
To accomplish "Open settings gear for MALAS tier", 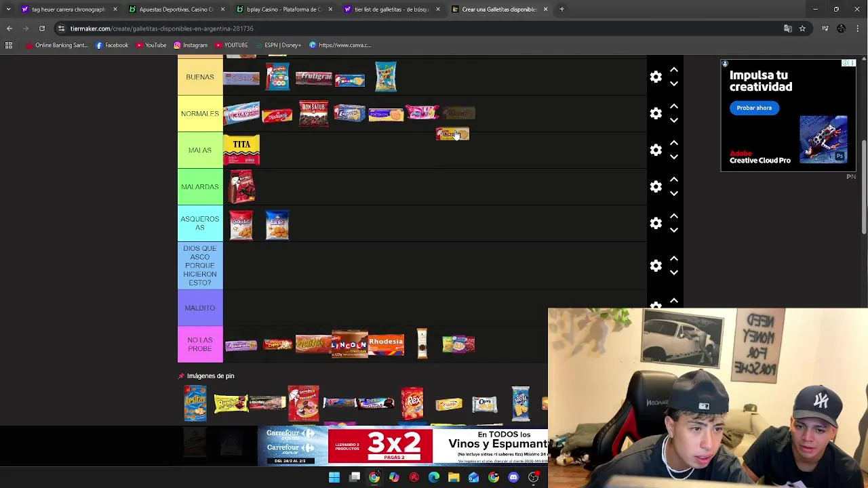I will 656,150.
